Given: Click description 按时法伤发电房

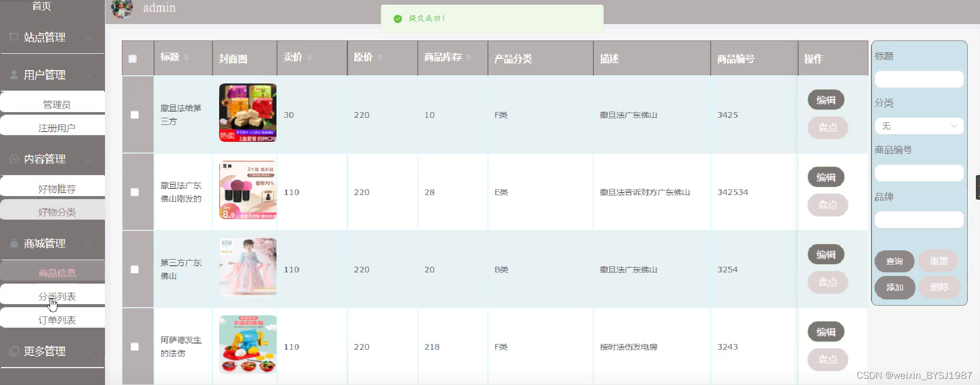Looking at the screenshot, I should (629, 347).
